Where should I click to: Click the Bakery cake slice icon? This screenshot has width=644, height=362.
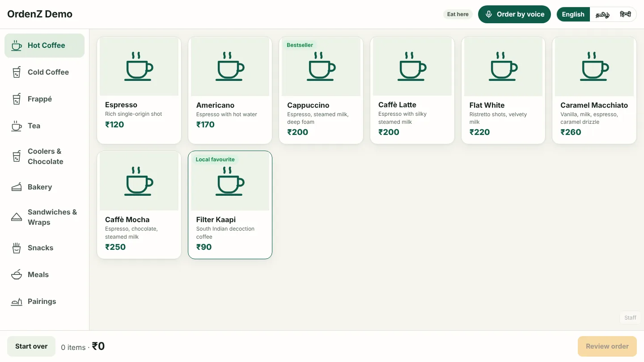coord(17,187)
